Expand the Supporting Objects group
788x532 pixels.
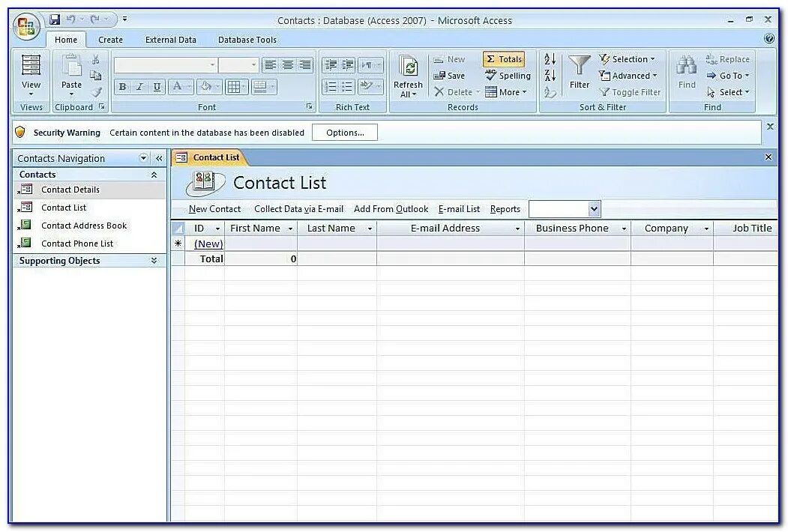154,261
